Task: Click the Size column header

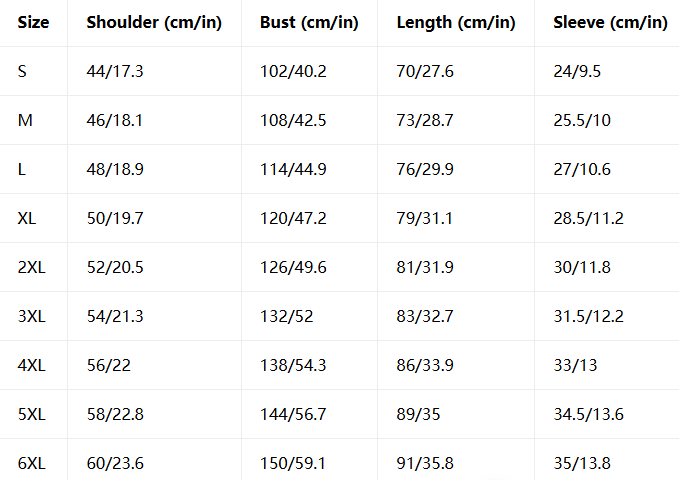Action: click(x=33, y=23)
